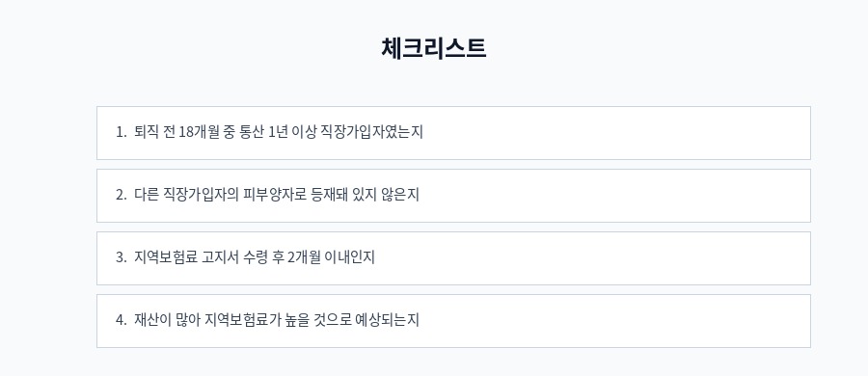Click 지역보험료가 text in fourth item
This screenshot has width=868, height=376.
click(x=240, y=320)
